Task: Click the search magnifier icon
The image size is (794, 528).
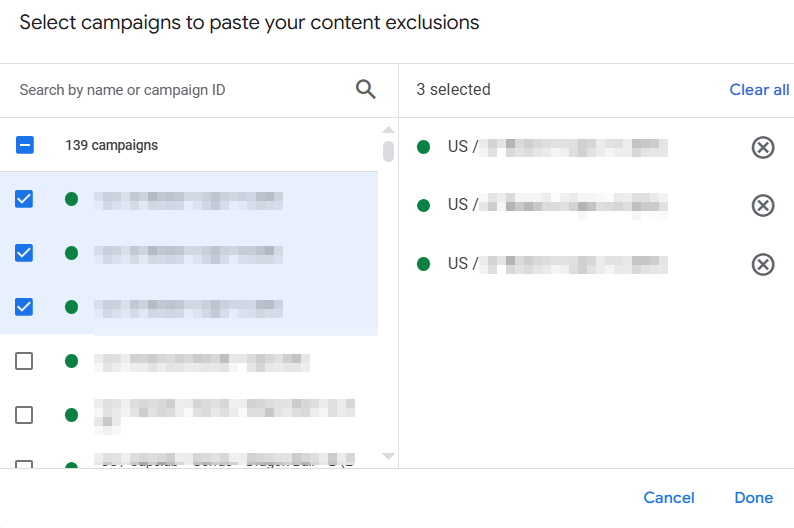Action: (x=365, y=90)
